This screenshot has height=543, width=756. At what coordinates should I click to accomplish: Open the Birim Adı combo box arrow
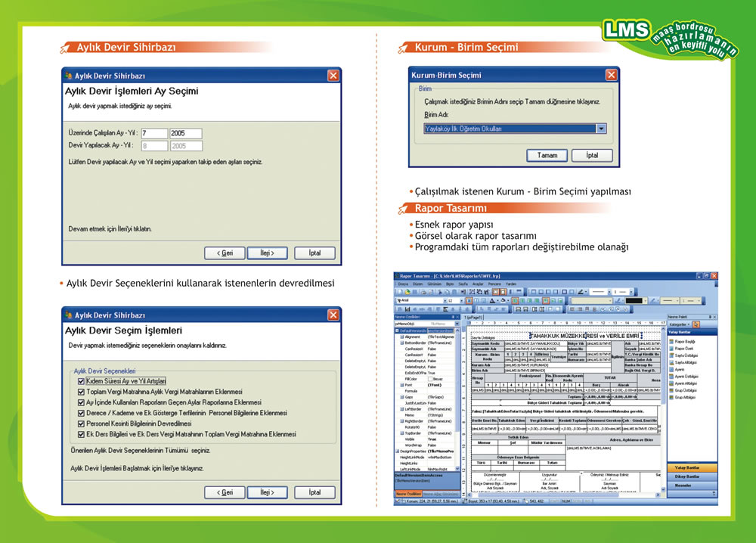tap(601, 129)
